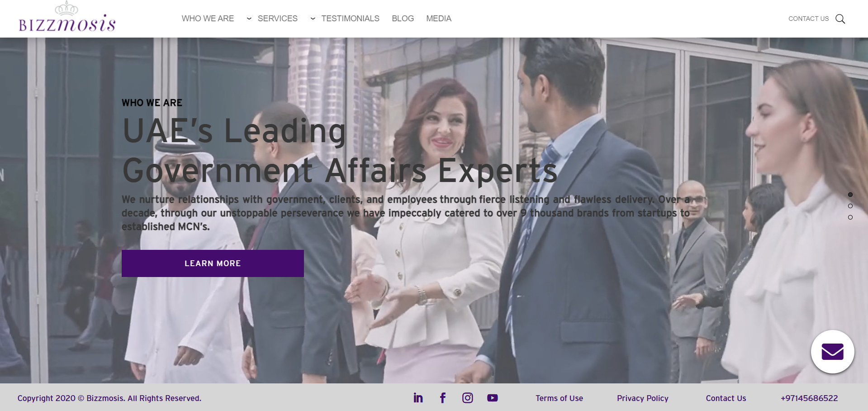This screenshot has width=868, height=411.
Task: Go to the MEDIA page
Action: [439, 19]
